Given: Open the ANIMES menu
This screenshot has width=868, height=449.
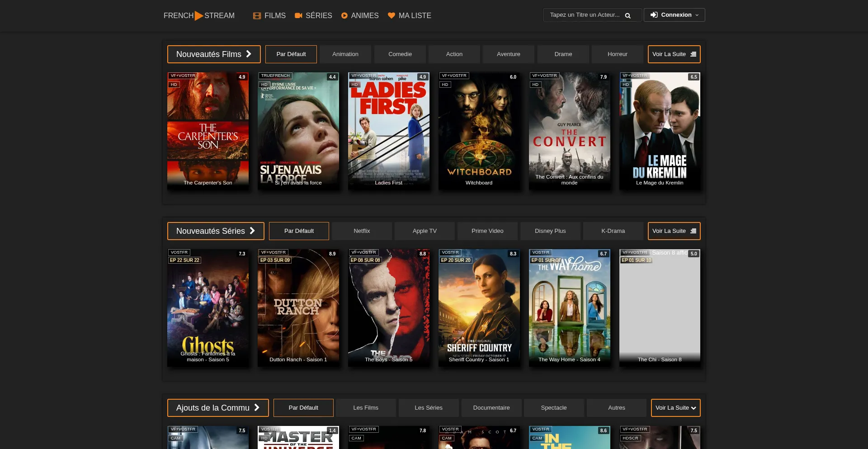Looking at the screenshot, I should click(x=360, y=15).
